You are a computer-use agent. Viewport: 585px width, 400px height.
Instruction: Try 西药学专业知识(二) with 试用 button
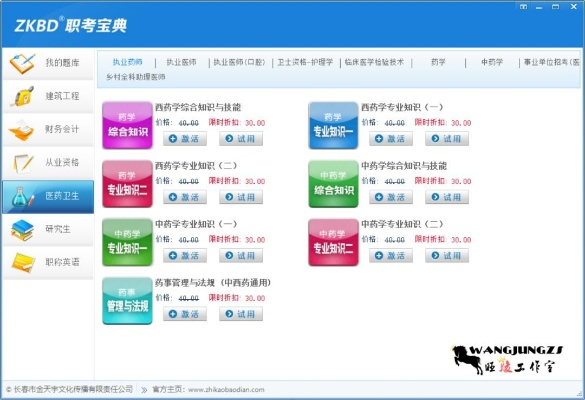point(241,197)
